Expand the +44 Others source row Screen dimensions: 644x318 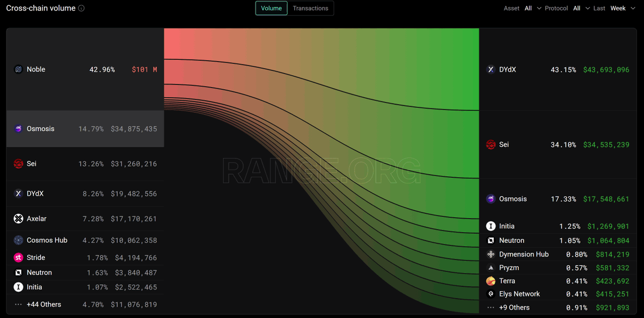(85, 305)
